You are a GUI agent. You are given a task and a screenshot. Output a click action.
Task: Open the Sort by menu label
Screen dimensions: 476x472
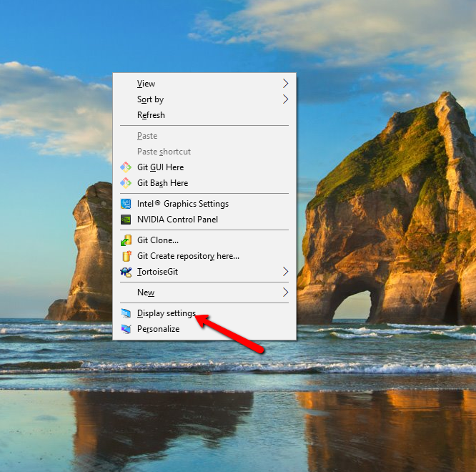pyautogui.click(x=150, y=99)
